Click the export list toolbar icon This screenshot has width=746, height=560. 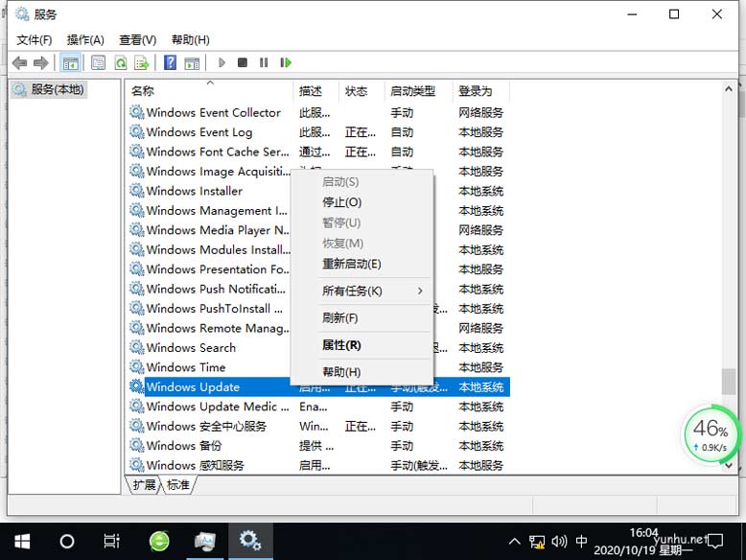click(x=142, y=63)
